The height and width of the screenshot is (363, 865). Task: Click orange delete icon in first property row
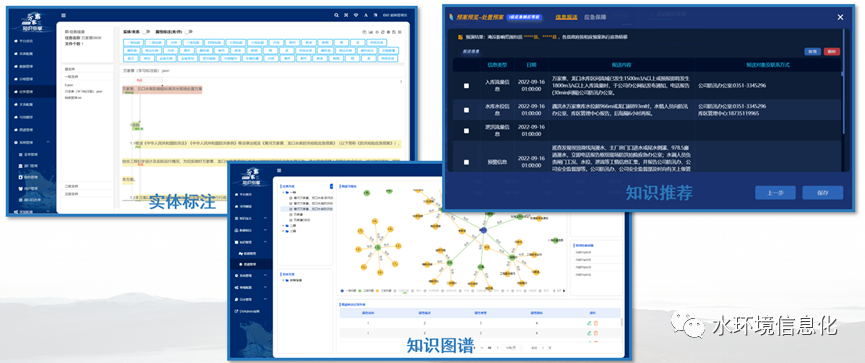(x=596, y=323)
